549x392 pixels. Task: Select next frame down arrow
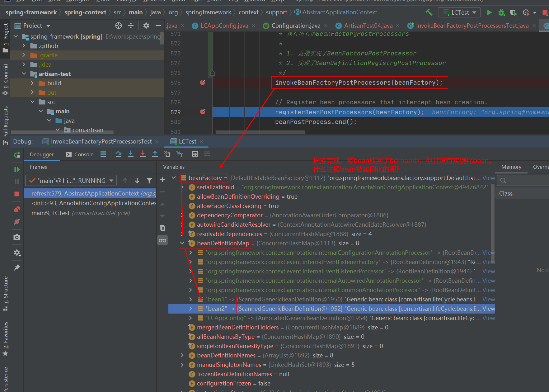(x=137, y=181)
